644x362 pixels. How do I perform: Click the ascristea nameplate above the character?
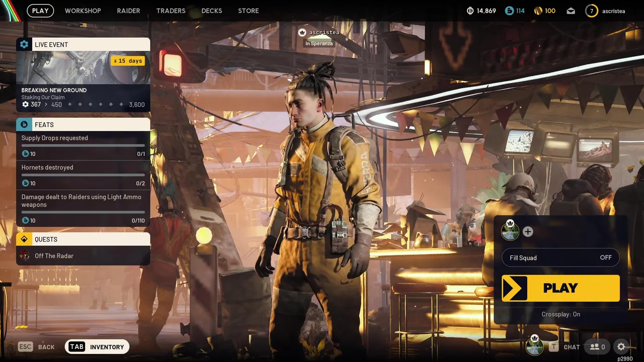pos(324,32)
